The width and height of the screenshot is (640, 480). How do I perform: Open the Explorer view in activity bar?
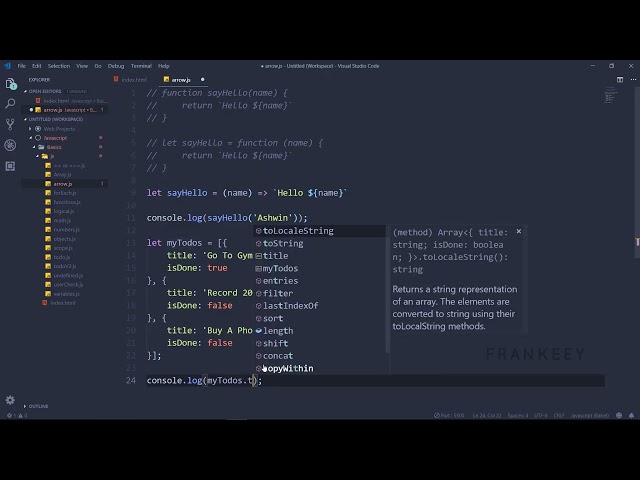point(11,84)
